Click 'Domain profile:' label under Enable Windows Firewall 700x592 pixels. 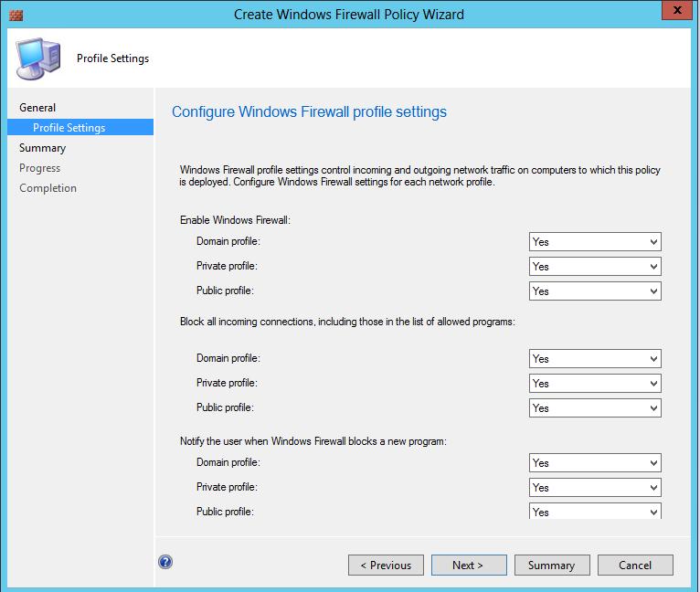(228, 241)
